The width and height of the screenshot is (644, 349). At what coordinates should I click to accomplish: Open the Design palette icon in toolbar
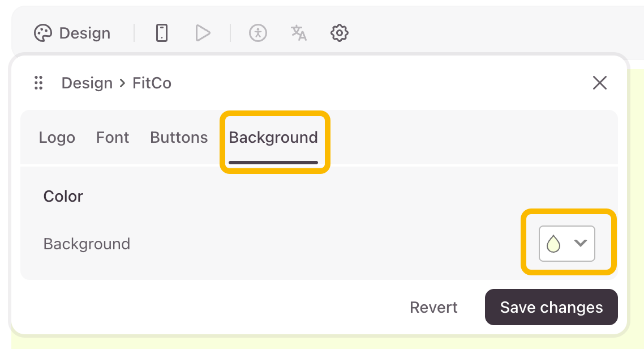pos(42,33)
